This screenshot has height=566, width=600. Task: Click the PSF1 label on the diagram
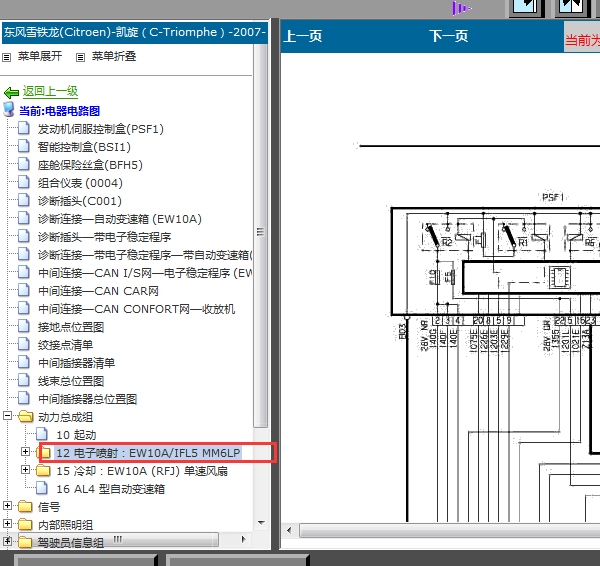click(553, 197)
